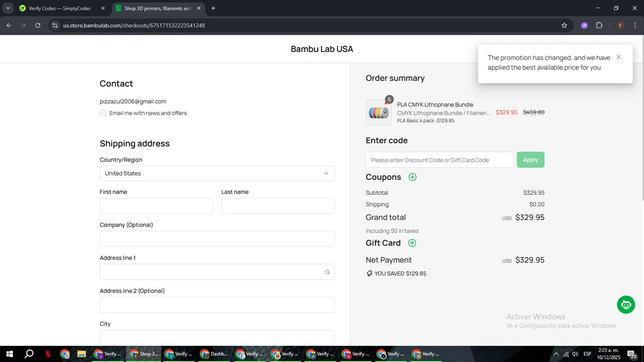The width and height of the screenshot is (644, 362).
Task: Open the Chrome profile avatar F
Action: [620, 25]
